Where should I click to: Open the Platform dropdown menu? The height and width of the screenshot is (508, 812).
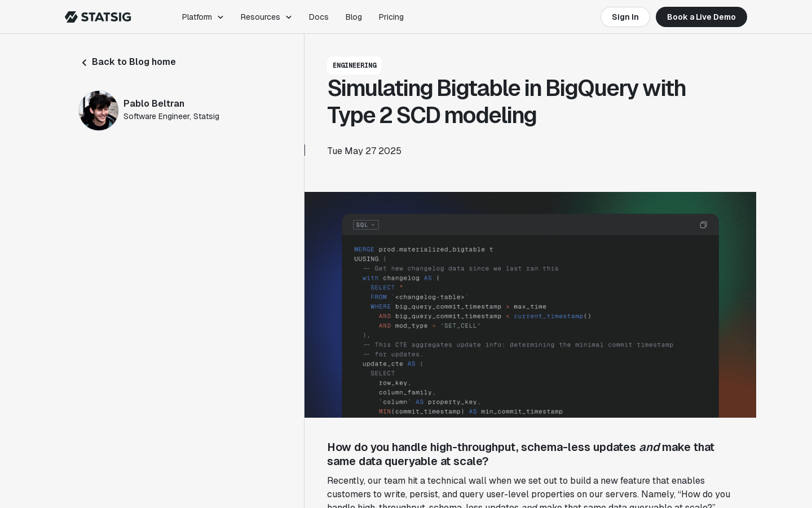[x=202, y=17]
